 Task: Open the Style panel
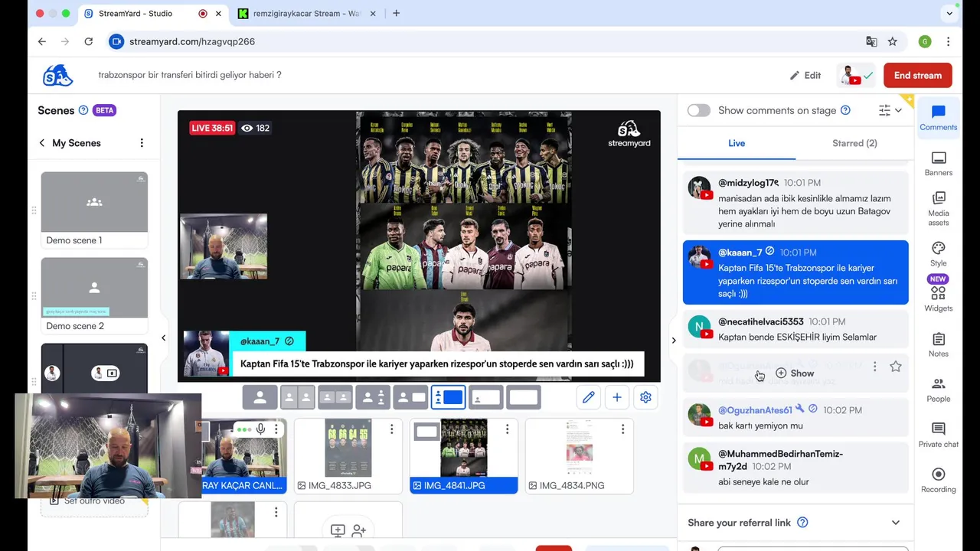tap(939, 253)
